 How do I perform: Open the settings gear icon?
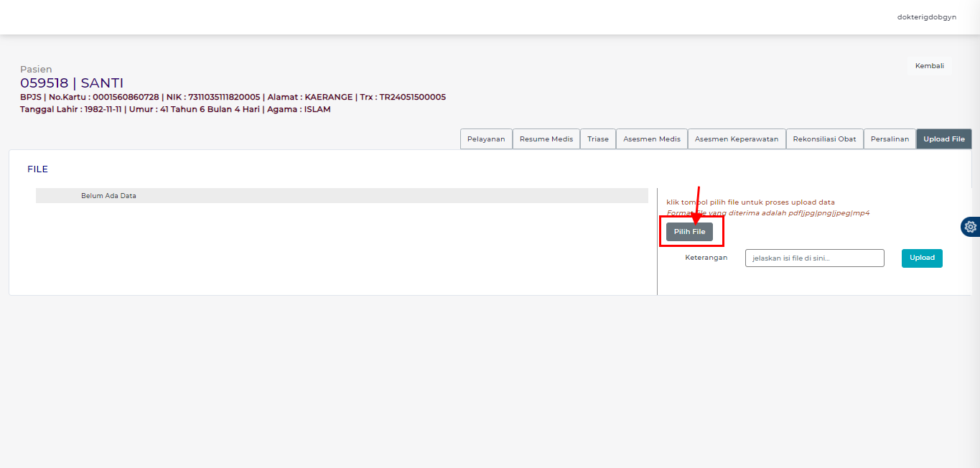970,227
